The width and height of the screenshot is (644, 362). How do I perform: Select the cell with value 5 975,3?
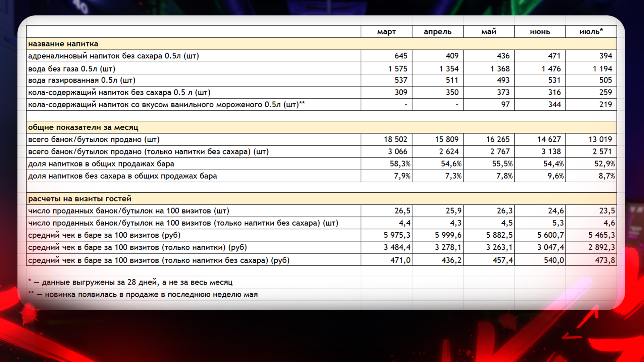[386, 235]
